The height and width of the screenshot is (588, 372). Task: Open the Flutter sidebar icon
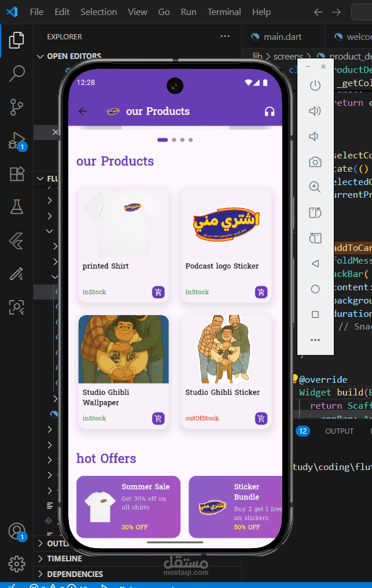click(x=17, y=241)
